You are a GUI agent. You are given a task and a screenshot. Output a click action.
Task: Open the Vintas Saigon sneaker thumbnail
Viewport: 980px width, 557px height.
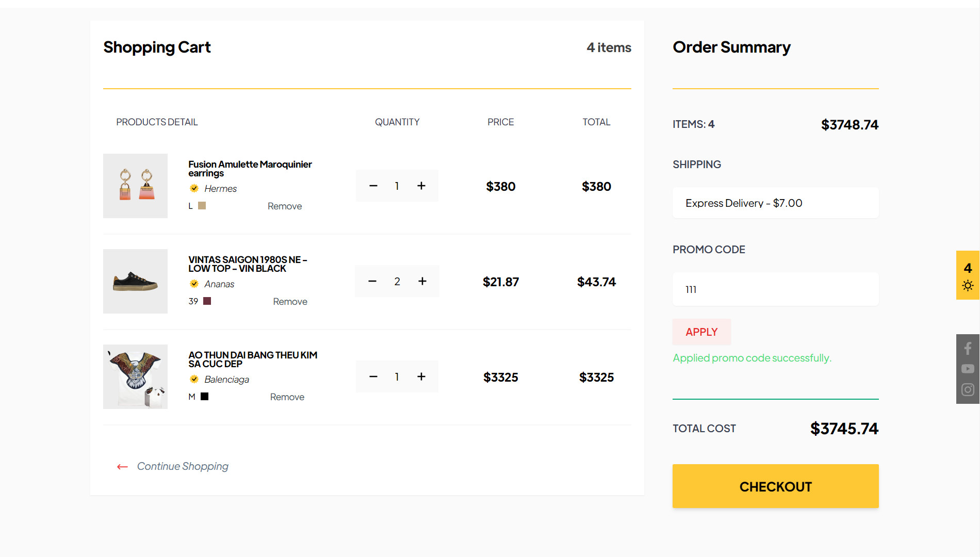point(135,282)
